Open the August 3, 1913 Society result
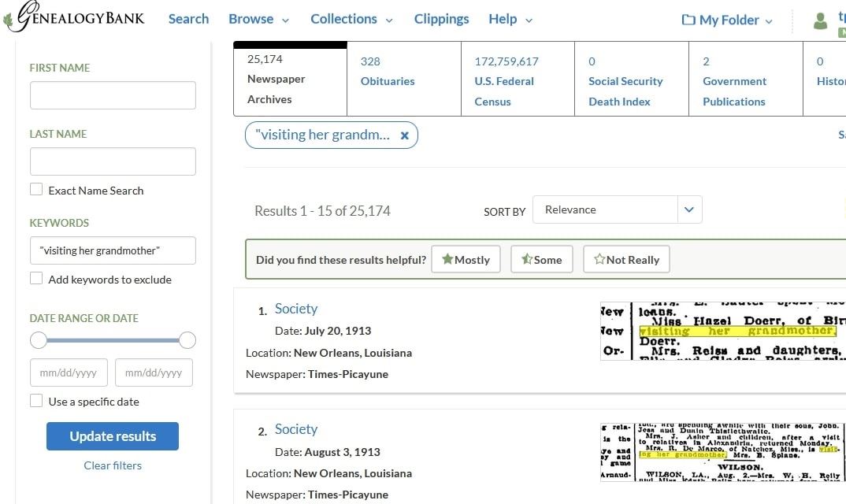This screenshot has width=846, height=504. [x=296, y=429]
